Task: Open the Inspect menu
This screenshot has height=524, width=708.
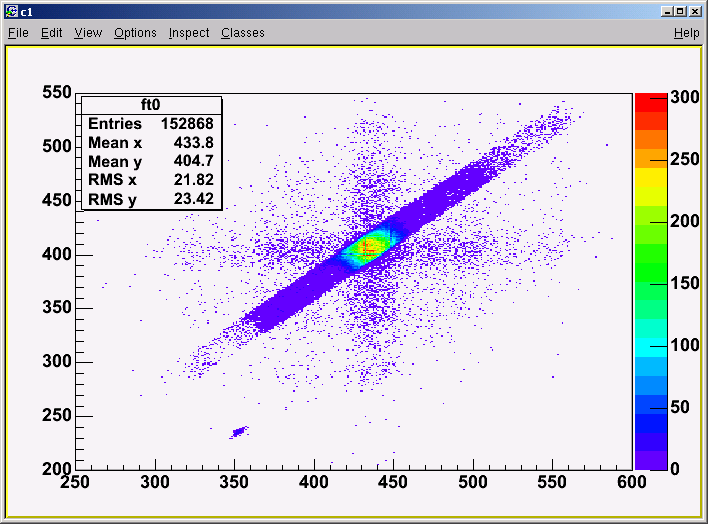Action: [x=189, y=33]
